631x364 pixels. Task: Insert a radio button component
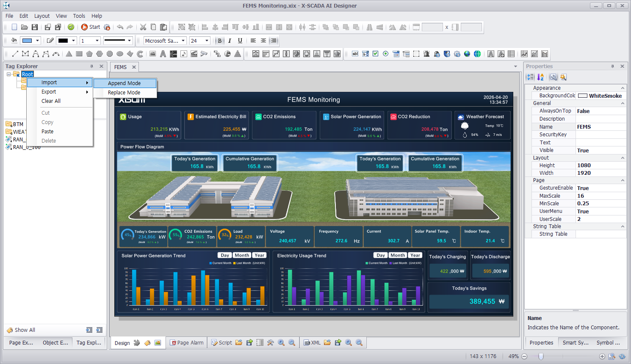[x=385, y=54]
